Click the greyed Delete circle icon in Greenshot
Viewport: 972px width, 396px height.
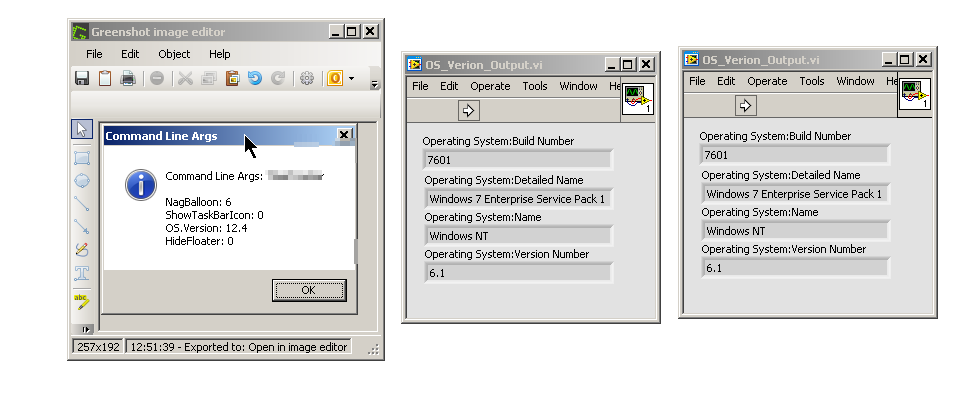coord(157,78)
